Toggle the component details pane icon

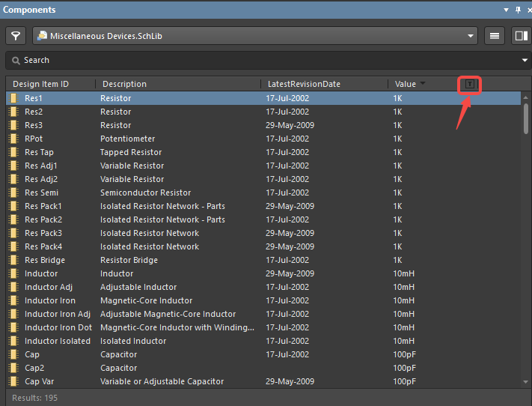tap(520, 35)
